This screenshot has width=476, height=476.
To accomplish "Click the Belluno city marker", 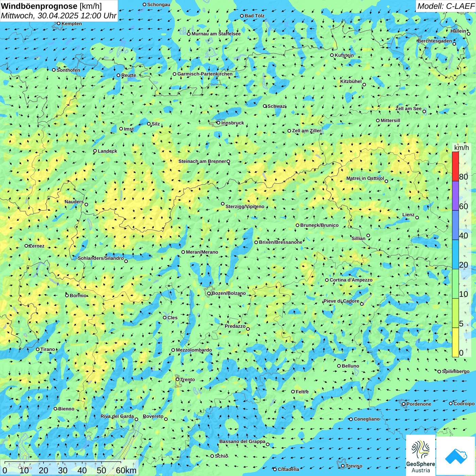I will (339, 366).
